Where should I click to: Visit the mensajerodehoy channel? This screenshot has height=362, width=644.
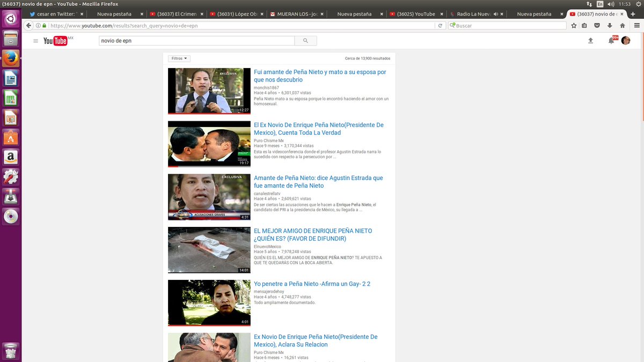click(x=269, y=291)
